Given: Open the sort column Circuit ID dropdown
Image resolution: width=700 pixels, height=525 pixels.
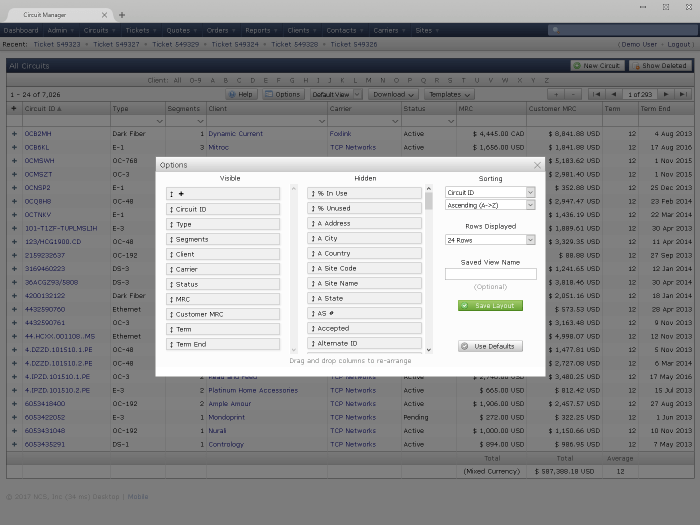Looking at the screenshot, I should tap(490, 192).
